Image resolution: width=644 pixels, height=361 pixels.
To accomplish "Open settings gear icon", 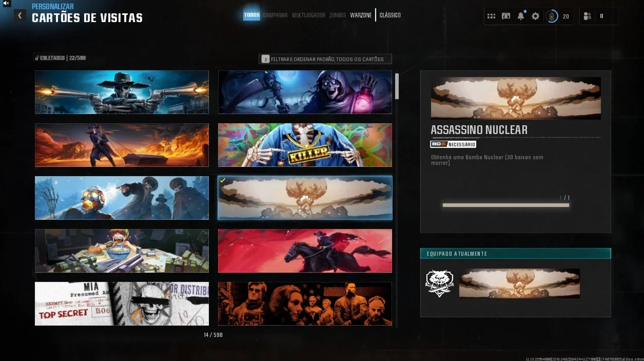I will pyautogui.click(x=535, y=16).
